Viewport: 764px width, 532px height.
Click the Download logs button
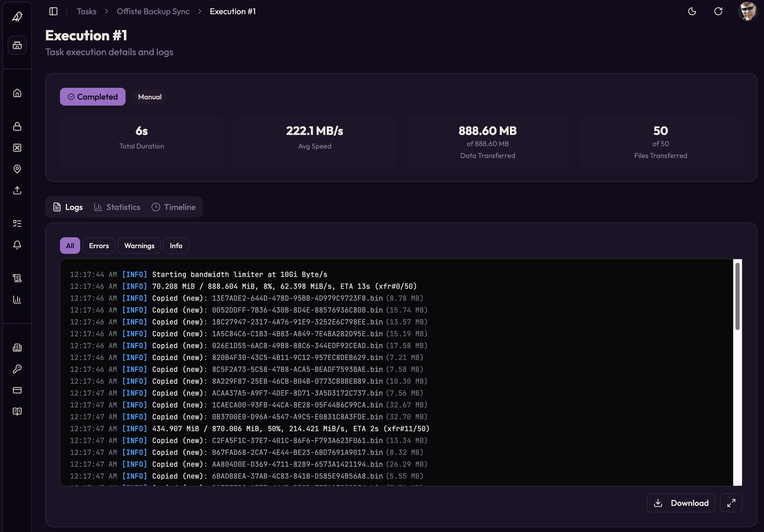coord(681,503)
